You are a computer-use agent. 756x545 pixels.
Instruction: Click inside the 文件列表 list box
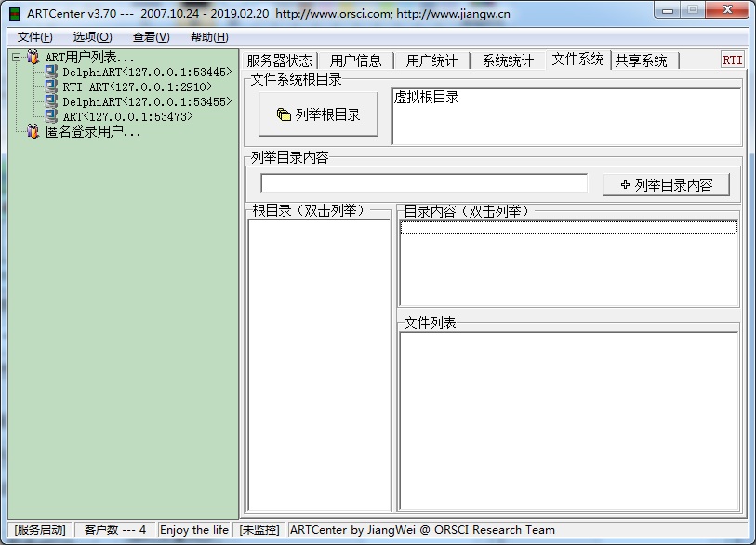click(x=569, y=420)
